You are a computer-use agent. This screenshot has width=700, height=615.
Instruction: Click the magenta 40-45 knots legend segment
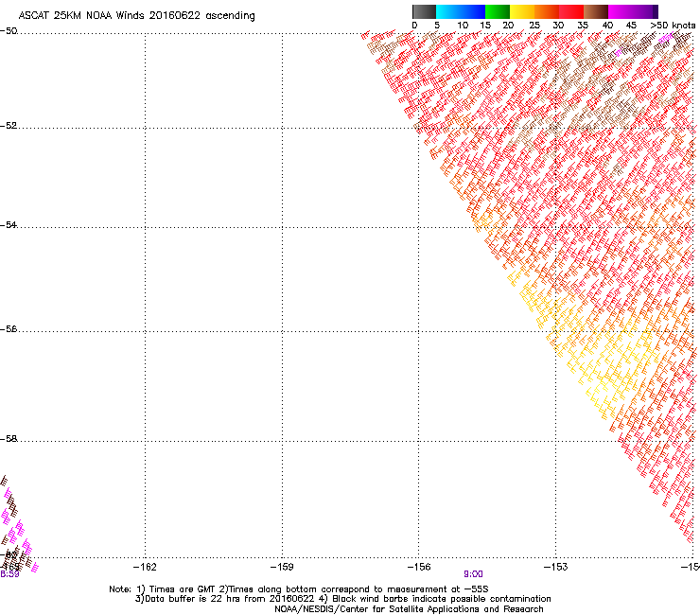pyautogui.click(x=621, y=11)
